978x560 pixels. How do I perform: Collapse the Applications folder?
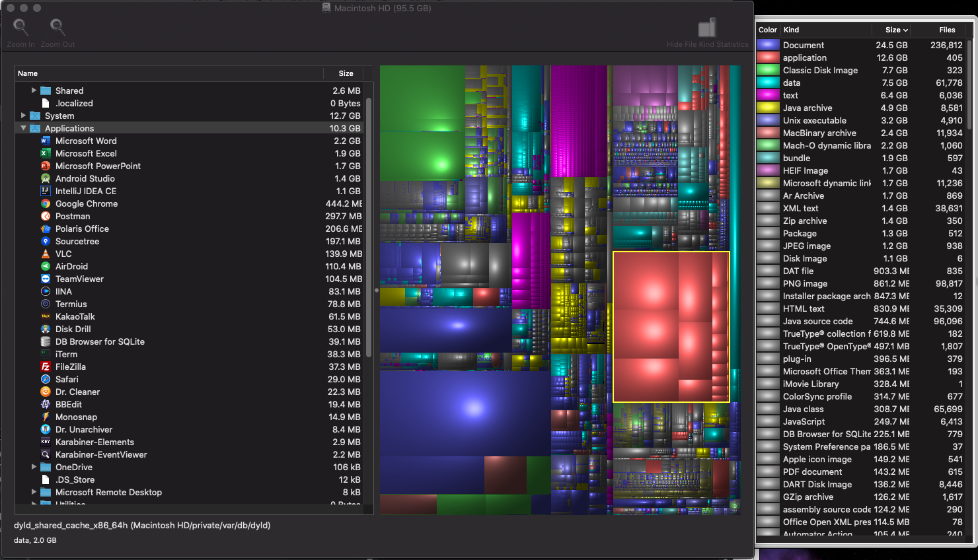click(x=23, y=128)
